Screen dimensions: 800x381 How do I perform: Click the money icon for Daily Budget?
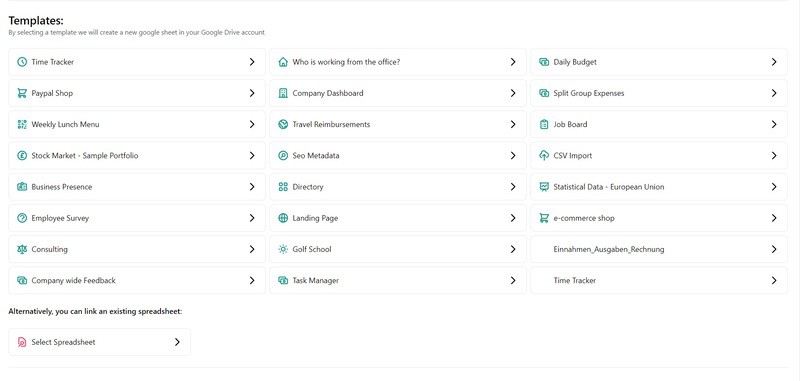(544, 62)
